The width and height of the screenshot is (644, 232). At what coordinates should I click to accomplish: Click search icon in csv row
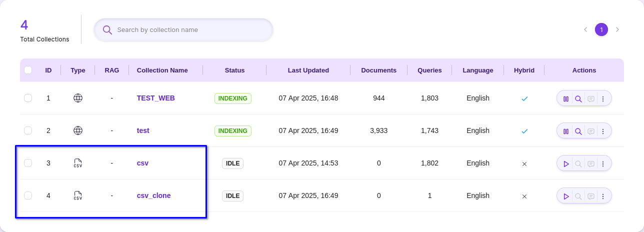pyautogui.click(x=578, y=163)
